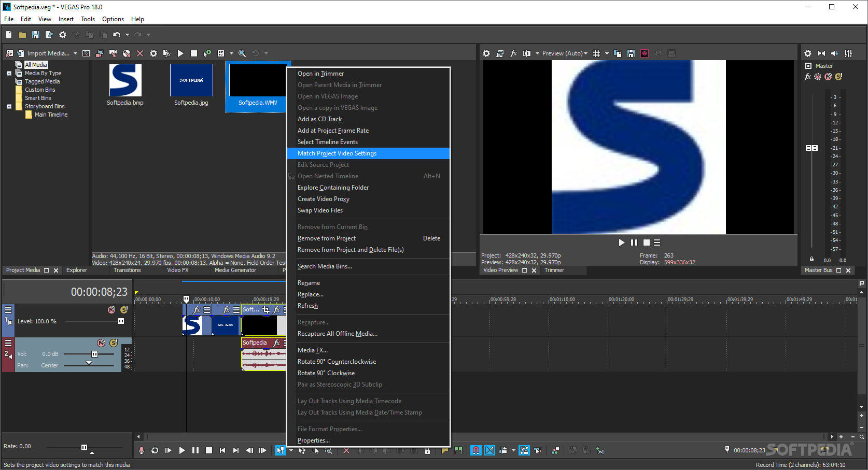
Task: Open Master FX in Master Bus panel
Action: pos(807,77)
